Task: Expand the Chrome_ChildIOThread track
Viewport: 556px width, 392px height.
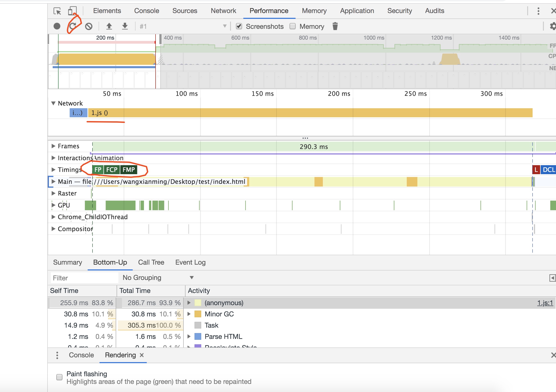Action: 54,217
